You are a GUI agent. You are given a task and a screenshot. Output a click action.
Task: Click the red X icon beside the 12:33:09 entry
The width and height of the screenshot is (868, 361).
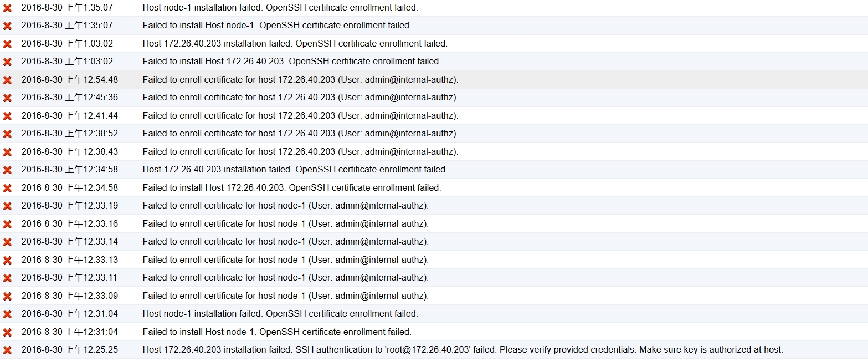(x=7, y=296)
